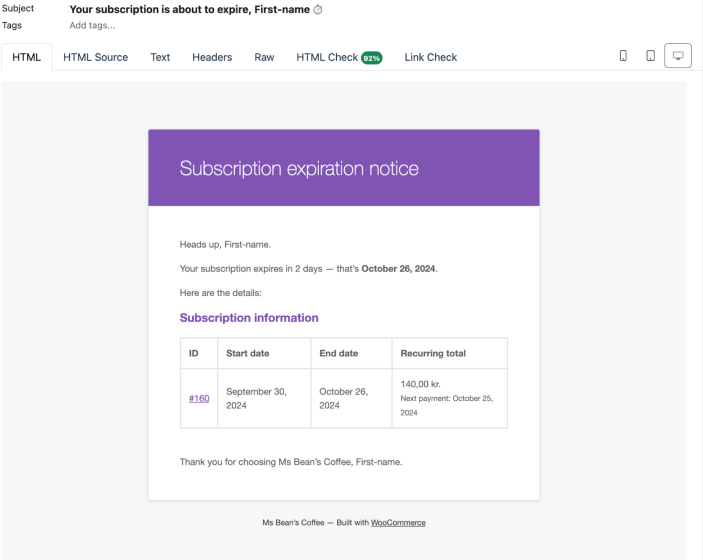The image size is (703, 560).
Task: Open the HTML tab
Action: point(26,57)
